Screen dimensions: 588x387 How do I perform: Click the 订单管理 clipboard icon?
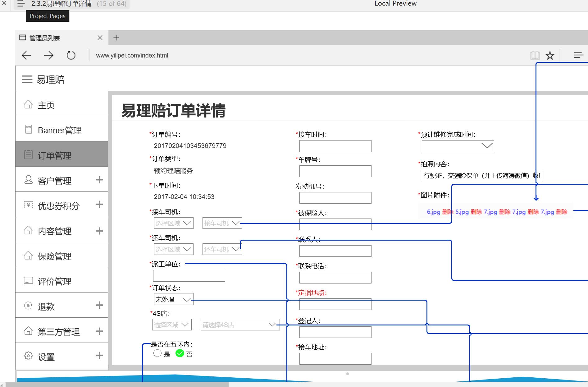28,154
